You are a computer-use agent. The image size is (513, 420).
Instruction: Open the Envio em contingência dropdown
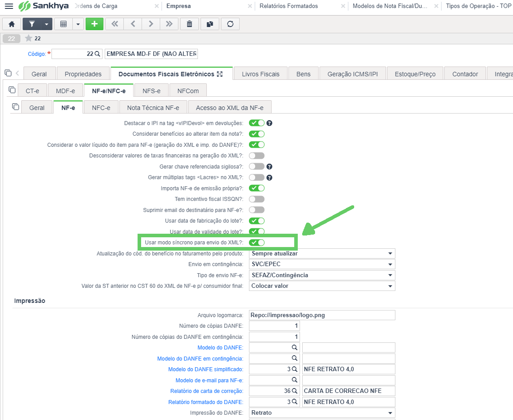(322, 264)
